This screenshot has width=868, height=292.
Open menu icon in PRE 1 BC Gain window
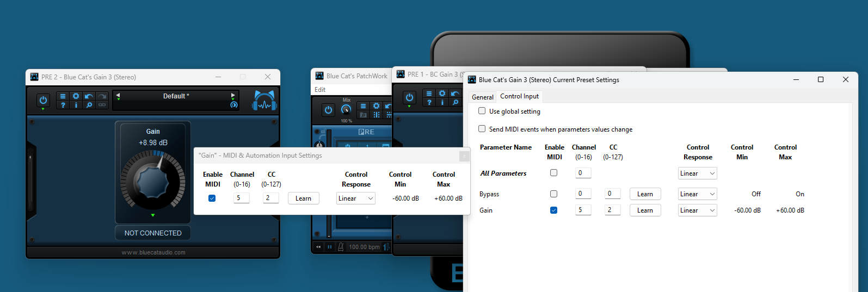pyautogui.click(x=429, y=94)
